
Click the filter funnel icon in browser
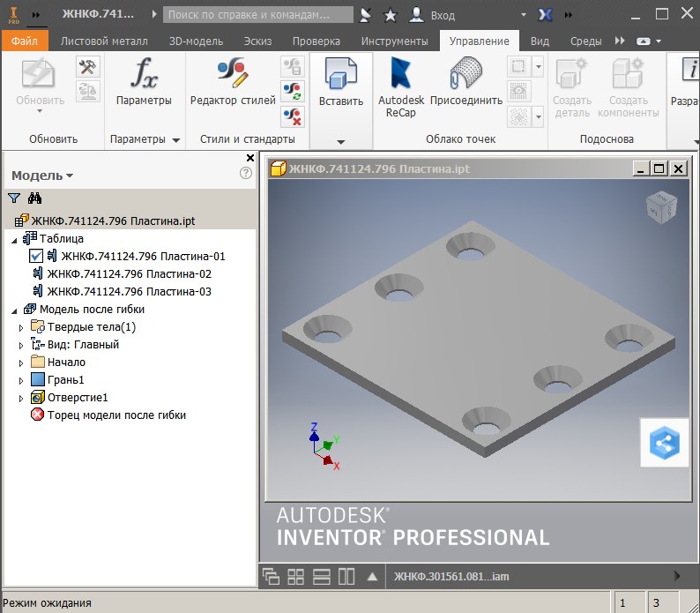click(14, 198)
